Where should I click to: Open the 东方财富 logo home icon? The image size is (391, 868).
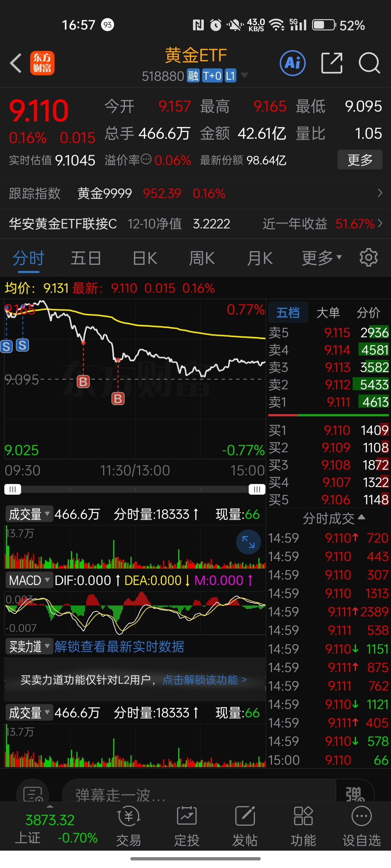tap(42, 63)
